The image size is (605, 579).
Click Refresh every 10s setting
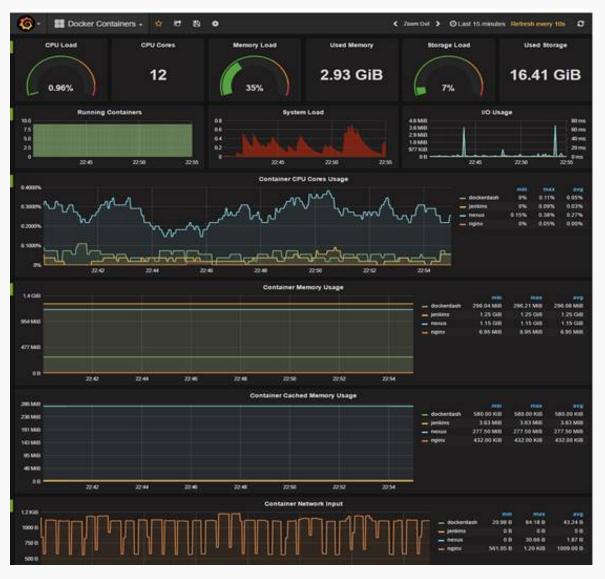point(538,24)
